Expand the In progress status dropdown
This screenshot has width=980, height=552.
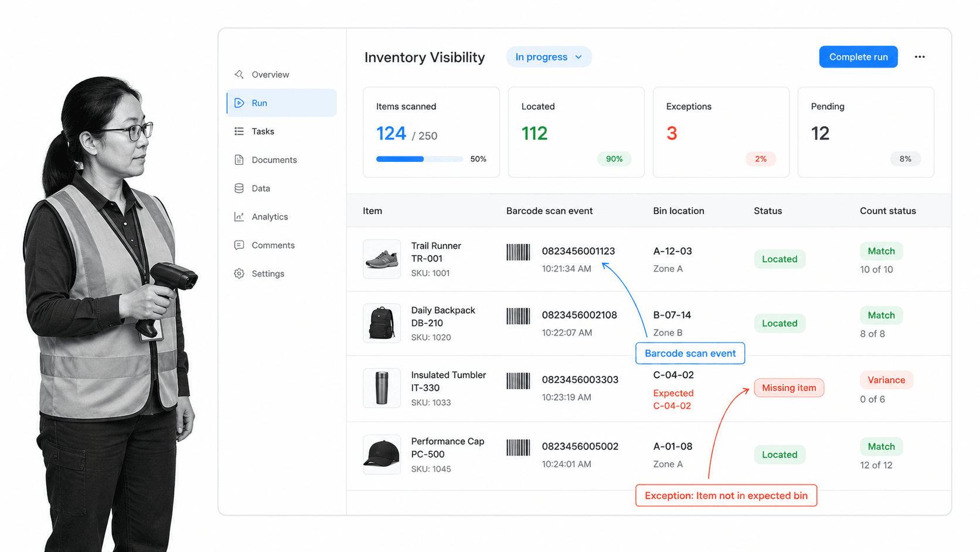(549, 57)
